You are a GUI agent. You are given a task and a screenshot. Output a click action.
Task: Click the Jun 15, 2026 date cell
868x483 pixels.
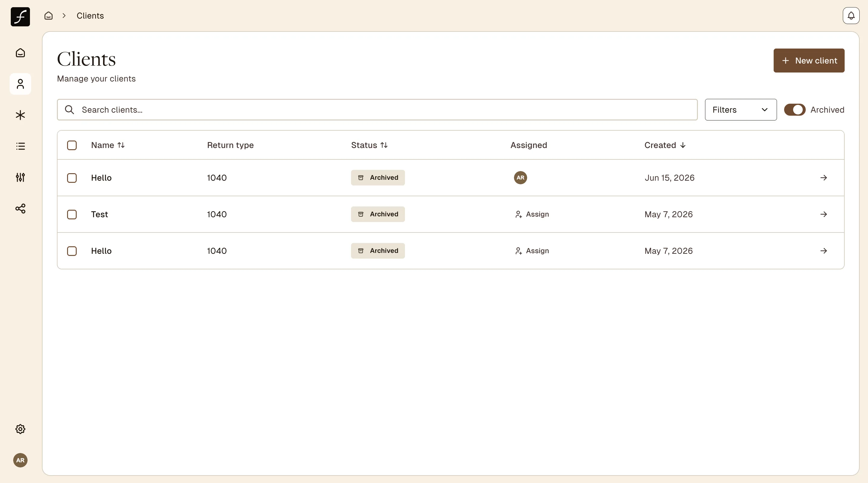pyautogui.click(x=669, y=178)
